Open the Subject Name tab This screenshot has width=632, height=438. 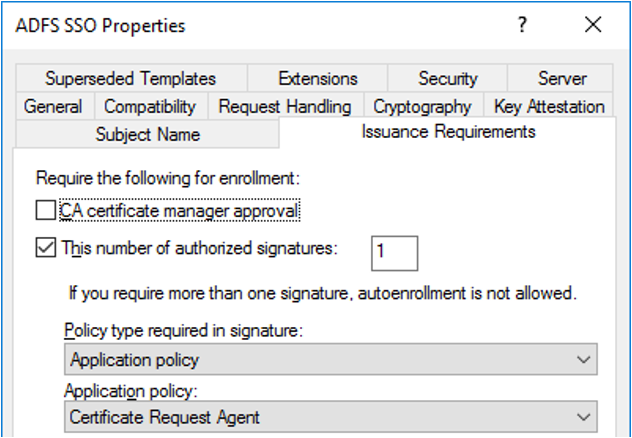pos(147,134)
